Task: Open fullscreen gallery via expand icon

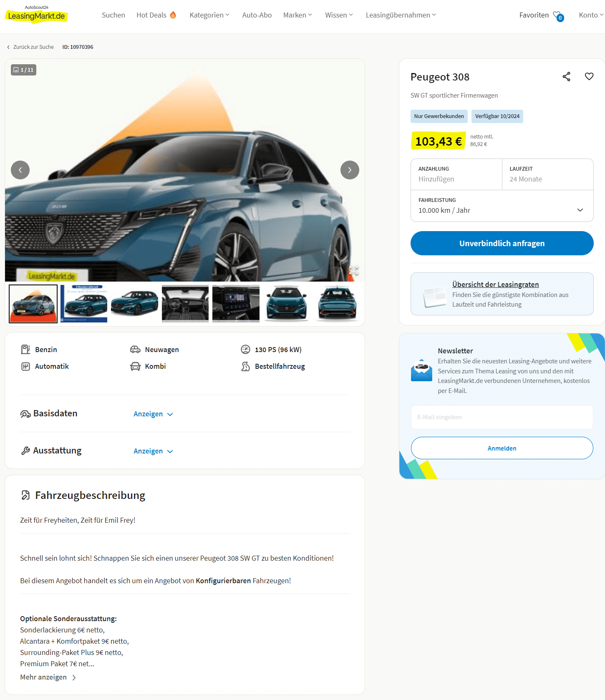Action: point(354,270)
